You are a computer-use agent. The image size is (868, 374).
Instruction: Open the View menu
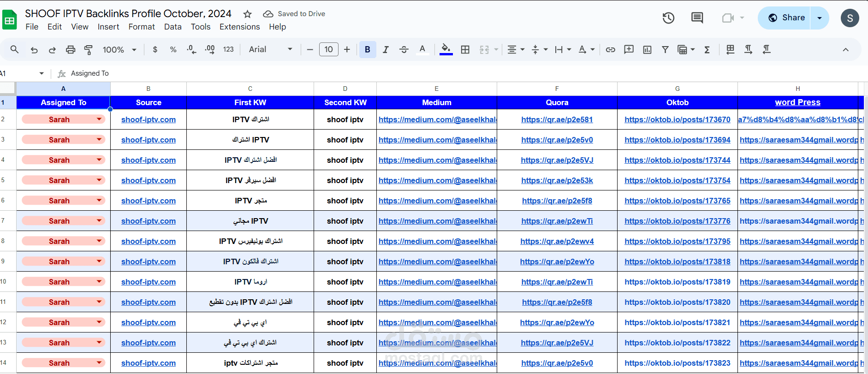click(80, 27)
